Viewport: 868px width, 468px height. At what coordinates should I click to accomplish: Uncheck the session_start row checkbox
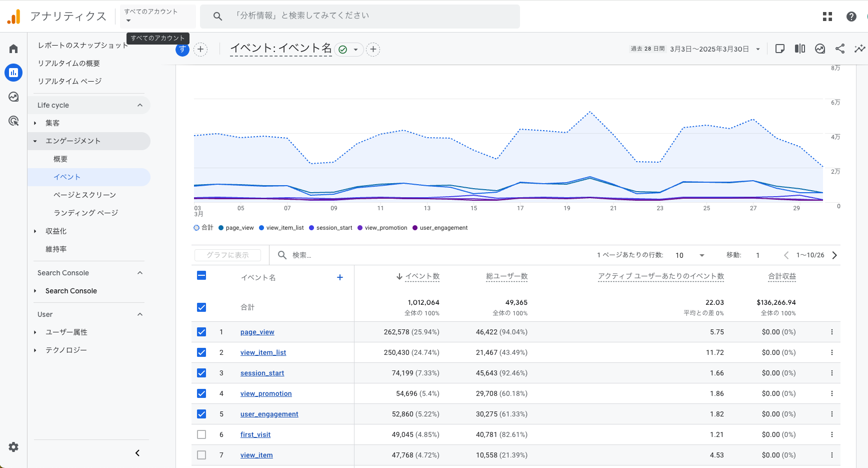tap(201, 373)
